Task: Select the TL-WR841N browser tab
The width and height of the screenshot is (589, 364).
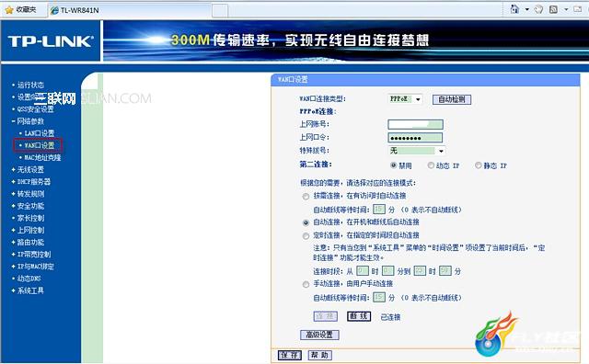Action: click(75, 10)
